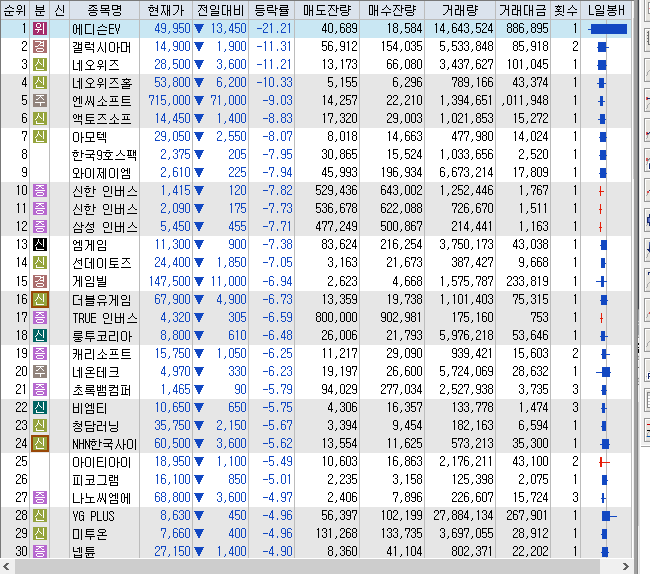This screenshot has height=574, width=650.
Task: Select the stock name 피코그램
Action: [x=96, y=480]
